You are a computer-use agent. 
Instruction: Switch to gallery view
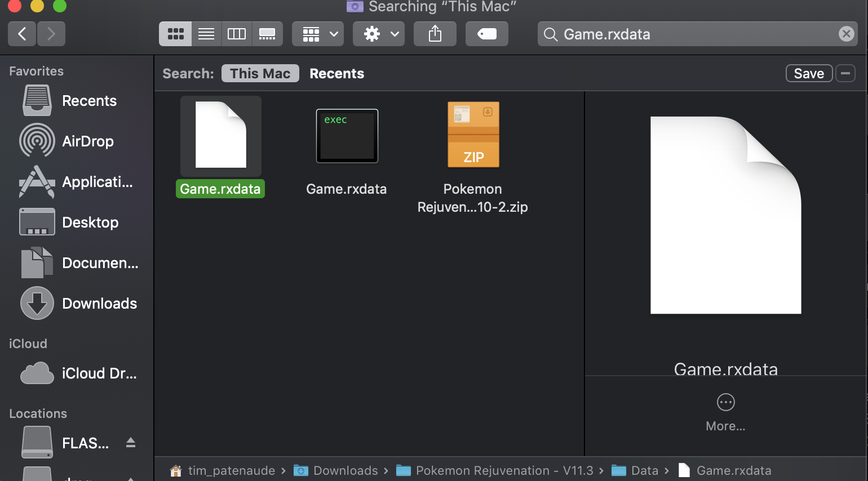point(267,34)
